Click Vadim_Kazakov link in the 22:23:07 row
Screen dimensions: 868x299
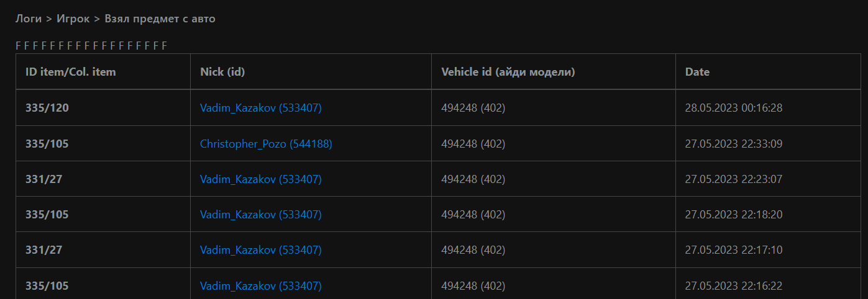click(260, 179)
